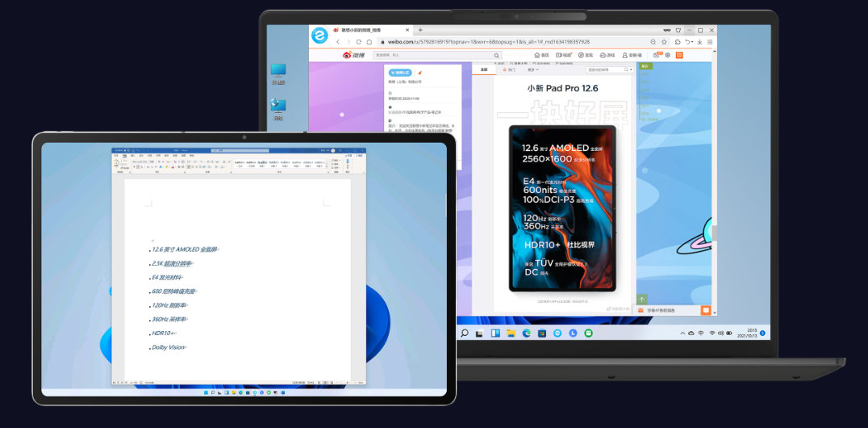The height and width of the screenshot is (428, 868).
Task: Open Start button on tablet taskbar
Action: click(x=207, y=392)
